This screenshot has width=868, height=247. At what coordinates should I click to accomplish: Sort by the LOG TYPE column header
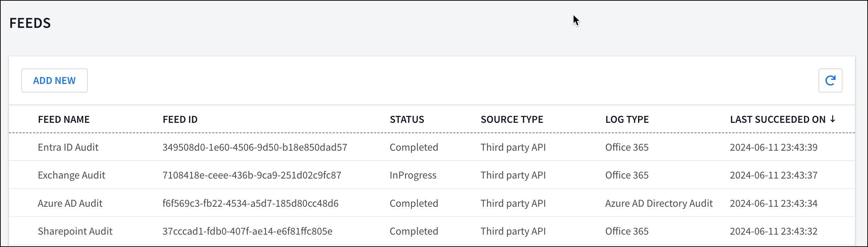627,119
